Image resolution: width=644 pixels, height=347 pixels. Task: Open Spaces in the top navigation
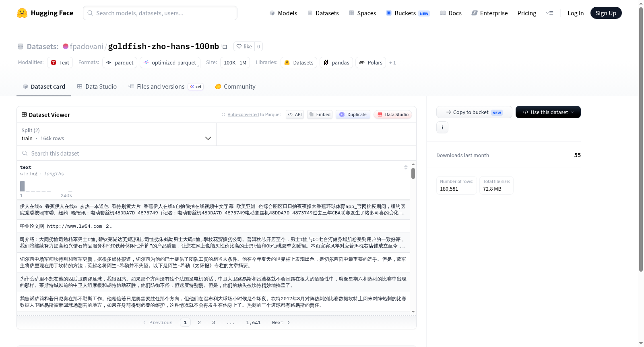363,13
